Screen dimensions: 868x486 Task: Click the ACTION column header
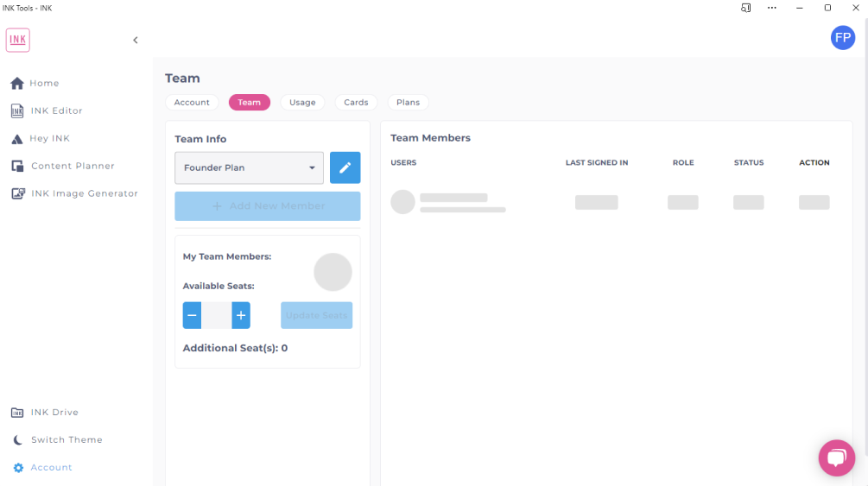(814, 163)
